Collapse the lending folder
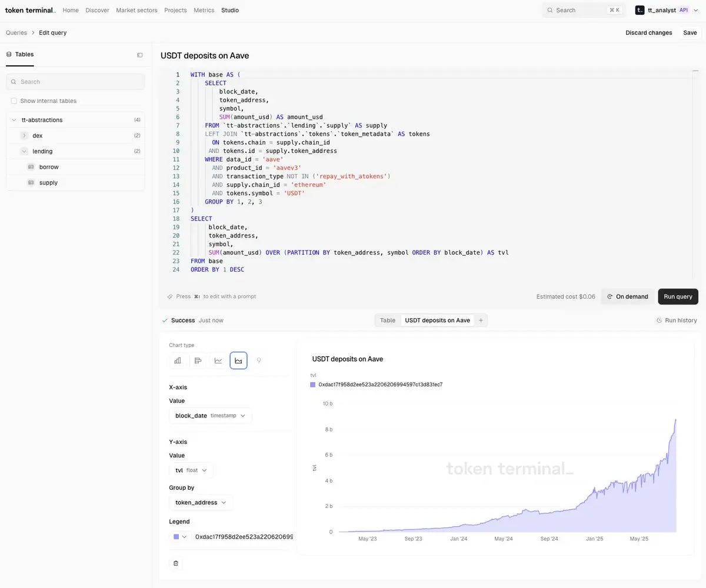 (24, 151)
